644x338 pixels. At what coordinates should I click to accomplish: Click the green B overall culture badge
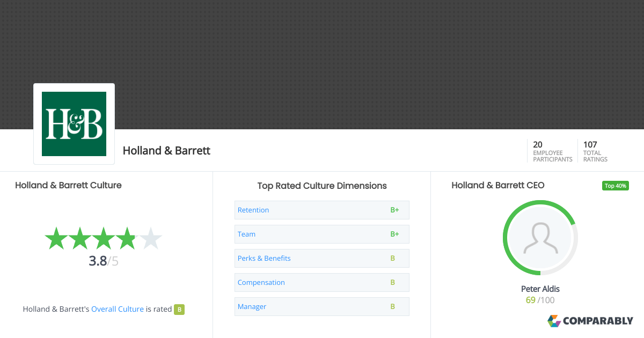[x=179, y=310]
